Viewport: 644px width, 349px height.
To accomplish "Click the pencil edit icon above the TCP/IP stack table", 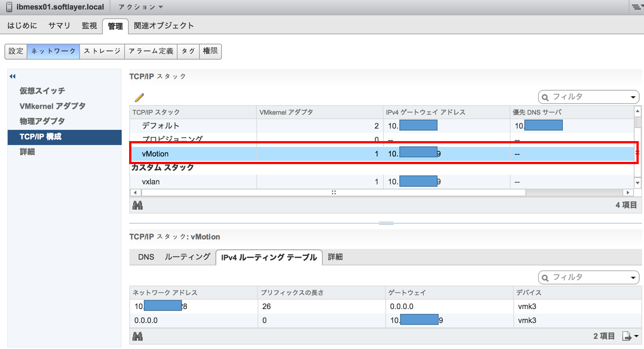I will (139, 97).
